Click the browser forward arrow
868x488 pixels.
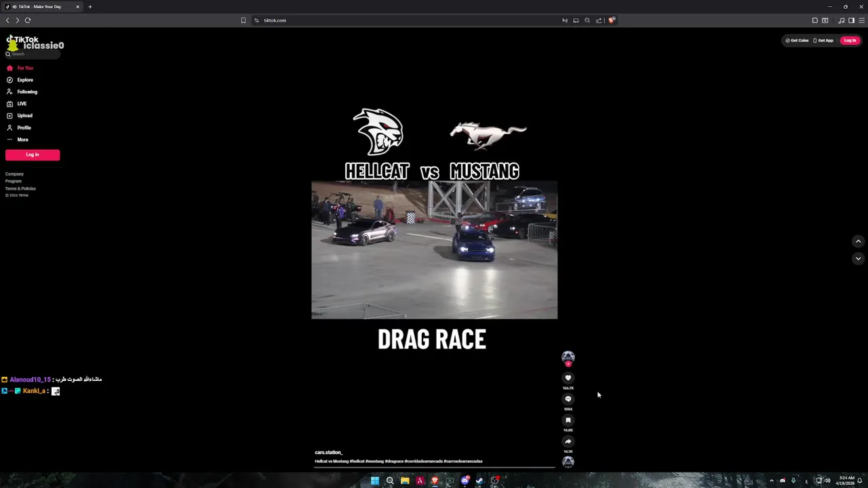tap(18, 20)
